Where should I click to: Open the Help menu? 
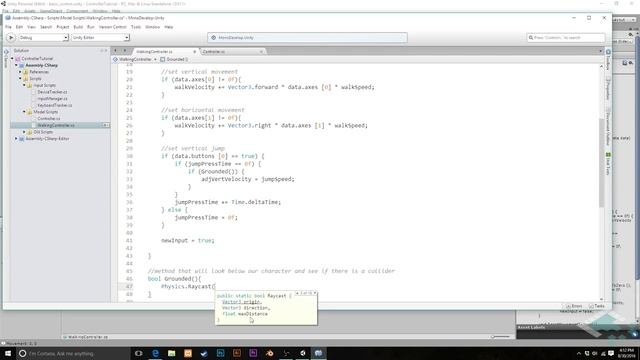tap(169, 27)
